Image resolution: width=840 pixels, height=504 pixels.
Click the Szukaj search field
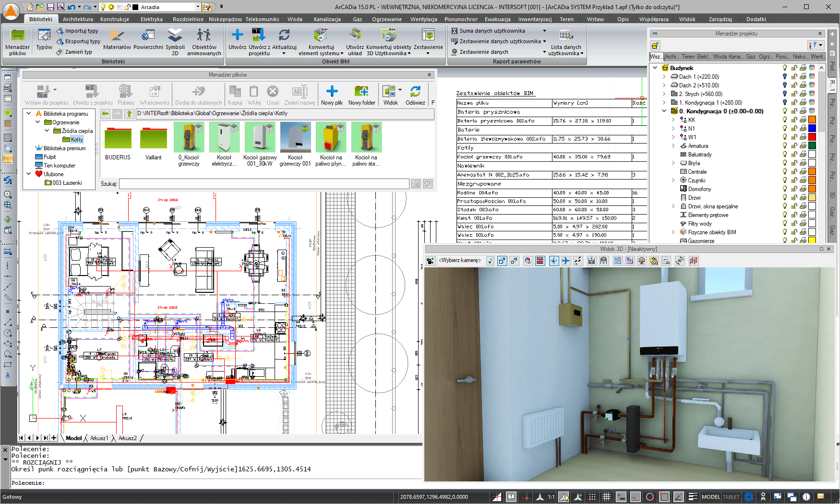point(264,184)
